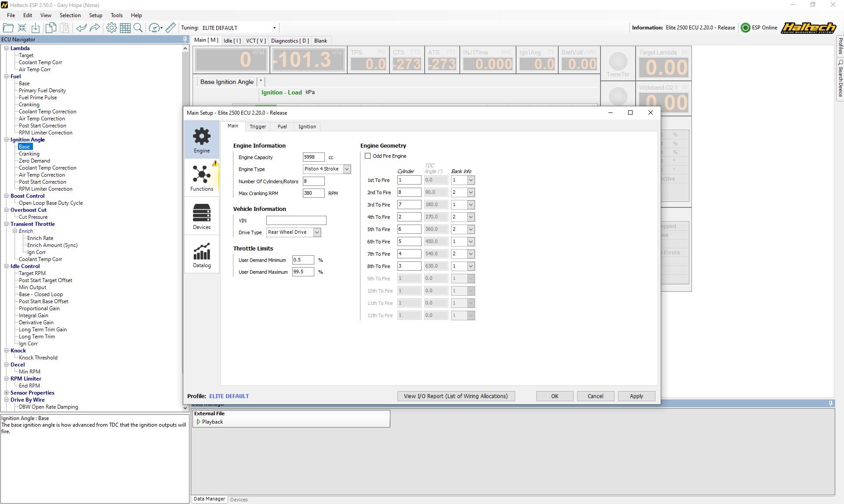Click the gauge dial toolbar icon

[154, 28]
